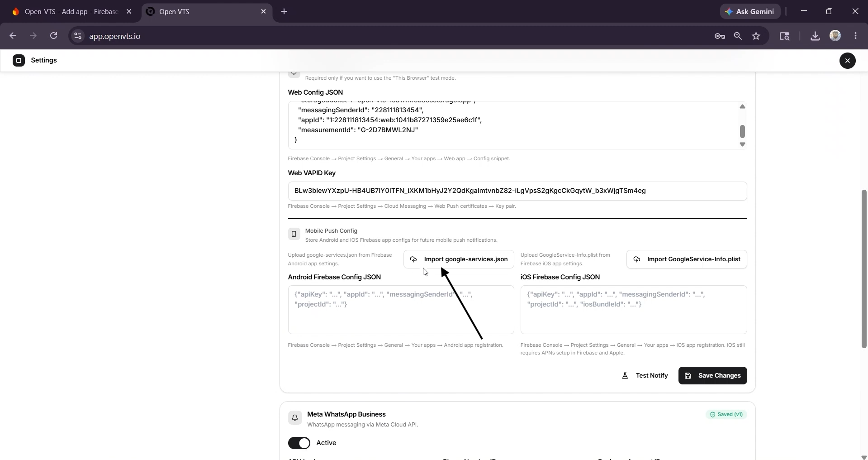Click the browser profile avatar
Image resolution: width=868 pixels, height=460 pixels.
(835, 36)
